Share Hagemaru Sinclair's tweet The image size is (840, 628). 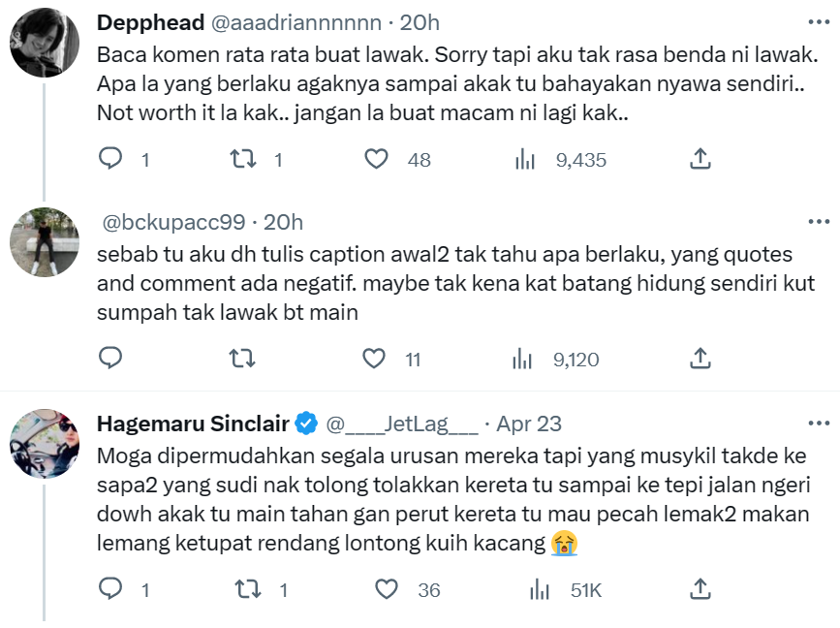pos(700,588)
